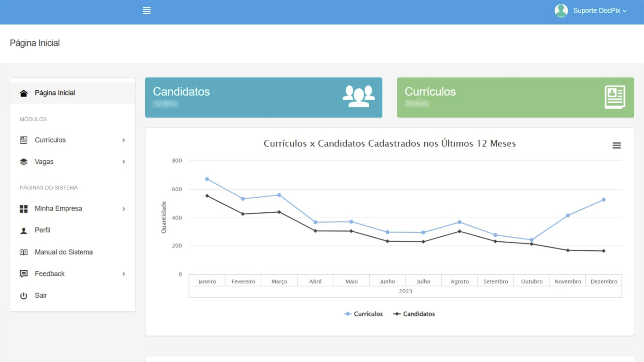Open the Perfil page in sidebar

43,230
